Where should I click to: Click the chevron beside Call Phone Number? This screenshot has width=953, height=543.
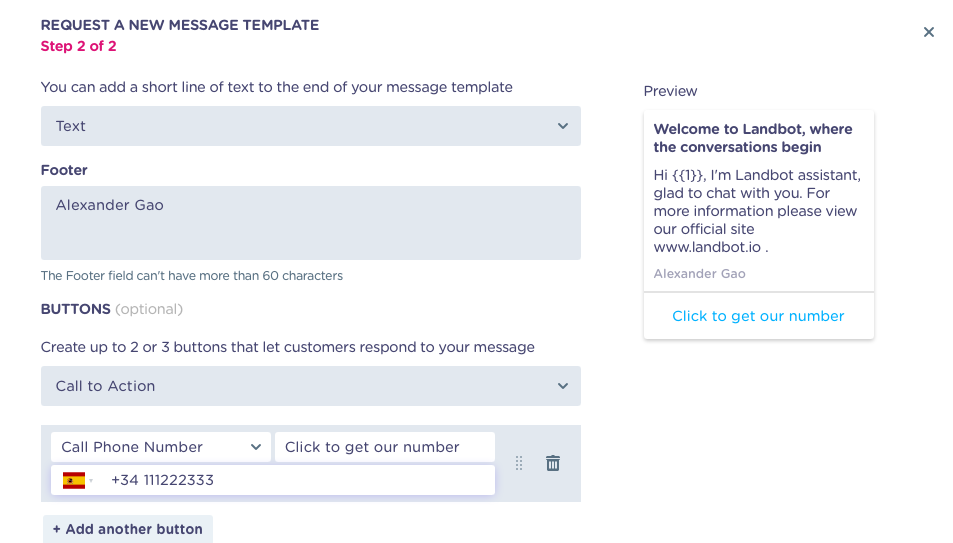coord(256,447)
